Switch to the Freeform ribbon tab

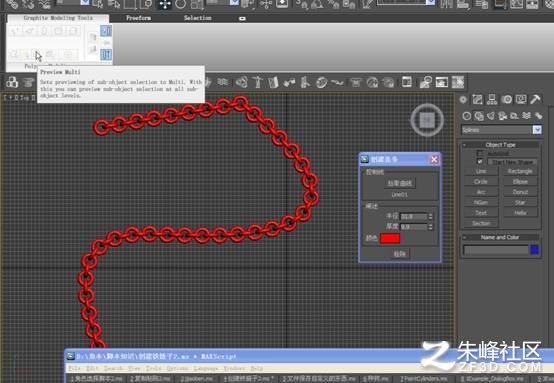(x=138, y=18)
